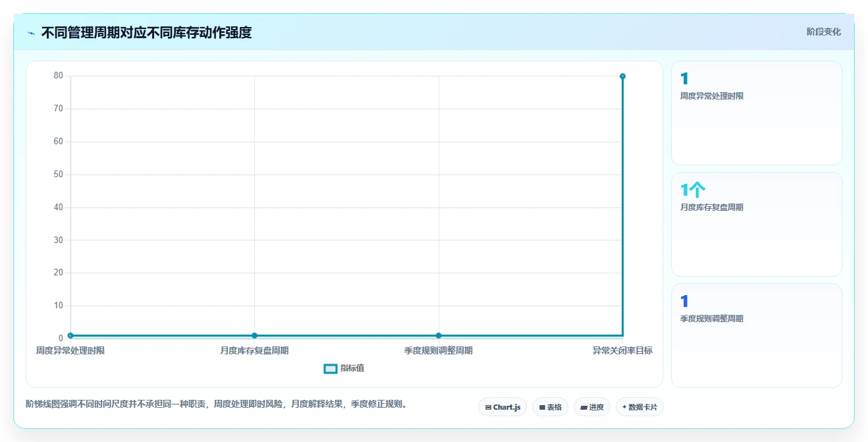This screenshot has width=868, height=442.
Task: Click the x-axis label 异常关闭率目标
Action: pos(622,350)
